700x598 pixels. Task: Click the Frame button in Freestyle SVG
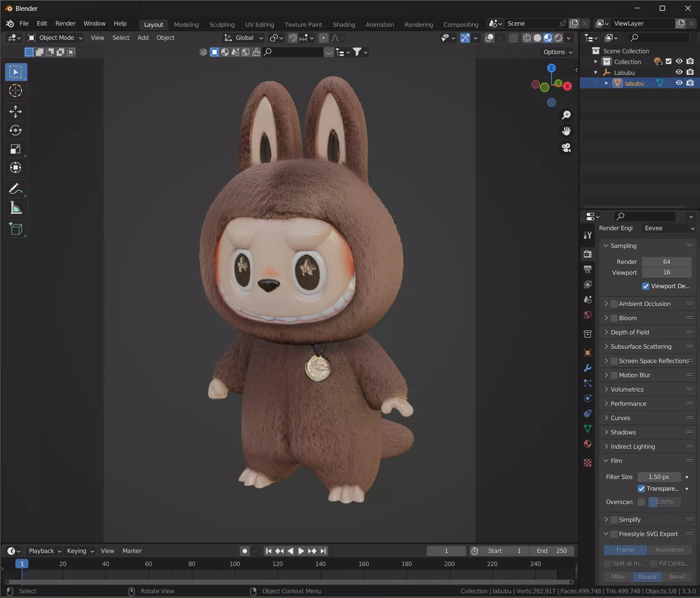click(x=626, y=550)
